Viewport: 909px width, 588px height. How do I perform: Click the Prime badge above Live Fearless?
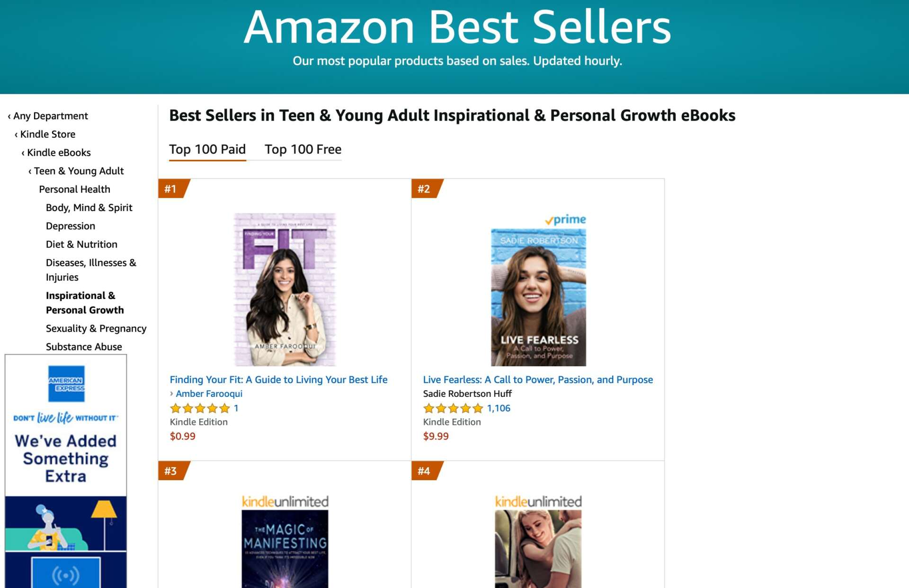coord(565,219)
